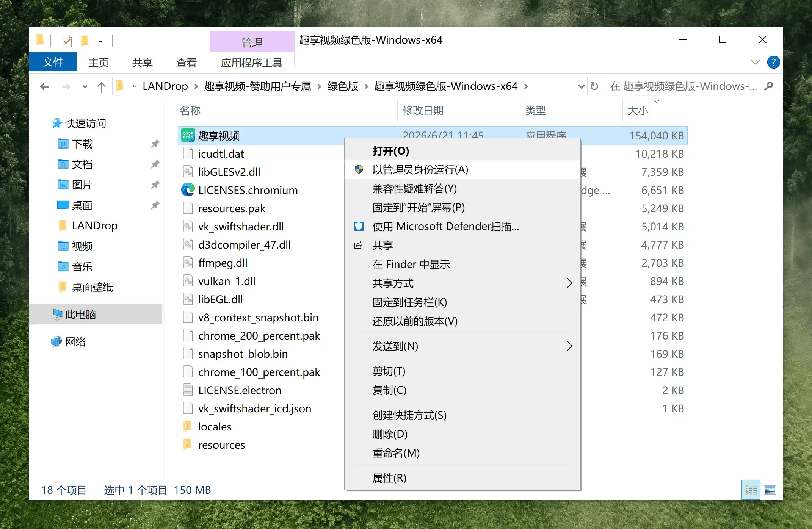Click the LICENSES.chromium Edge icon
This screenshot has height=529, width=812.
[188, 190]
